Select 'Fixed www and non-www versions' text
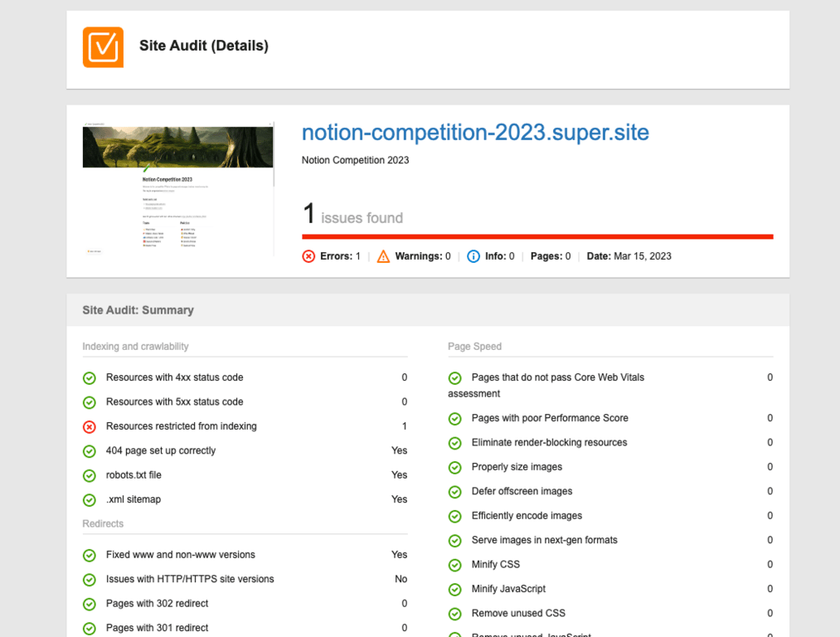The image size is (840, 637). [x=181, y=555]
